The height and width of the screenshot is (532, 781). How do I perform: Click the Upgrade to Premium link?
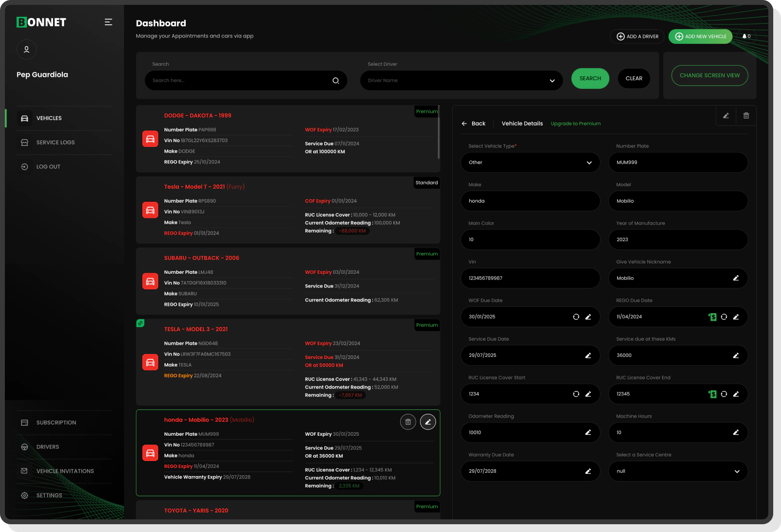[575, 124]
